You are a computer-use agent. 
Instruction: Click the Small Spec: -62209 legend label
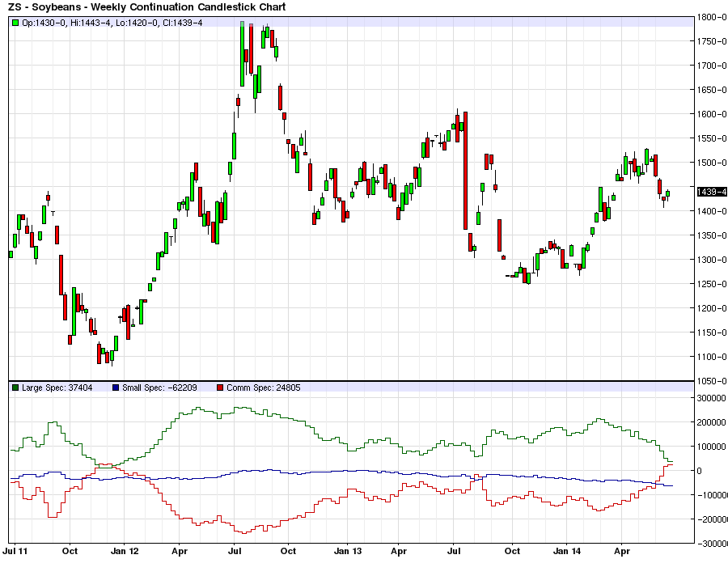click(160, 388)
